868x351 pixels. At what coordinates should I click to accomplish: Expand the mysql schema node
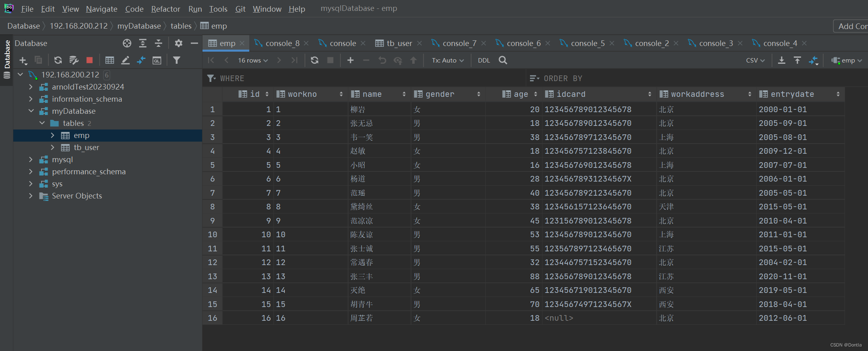(31, 160)
